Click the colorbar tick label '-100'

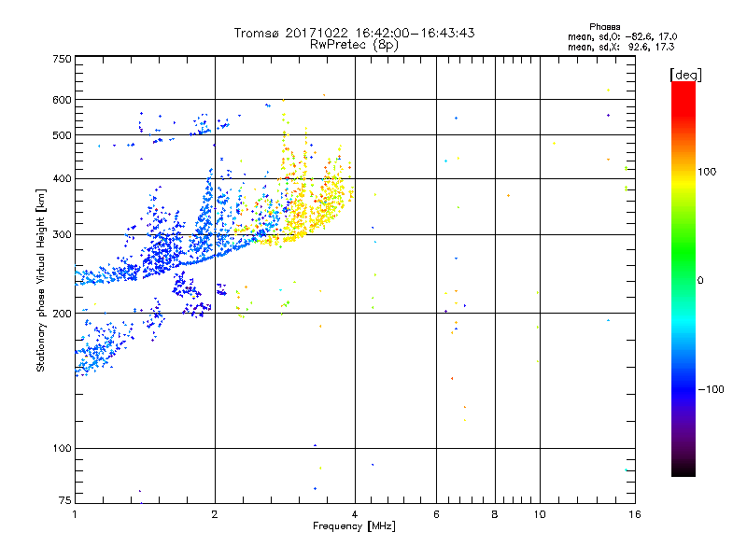(x=711, y=389)
